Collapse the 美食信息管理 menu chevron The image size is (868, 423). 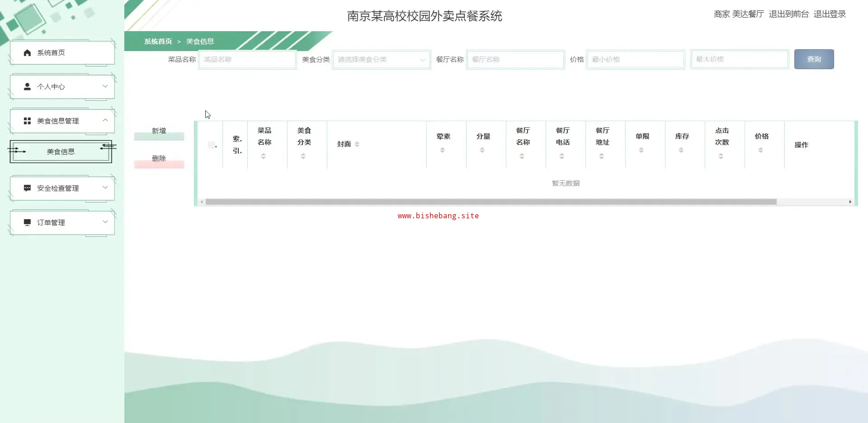(x=105, y=120)
